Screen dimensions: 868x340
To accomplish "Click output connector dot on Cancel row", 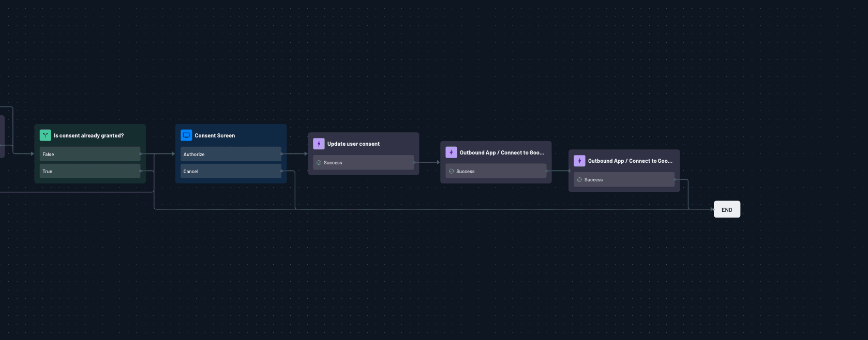I will click(x=281, y=171).
